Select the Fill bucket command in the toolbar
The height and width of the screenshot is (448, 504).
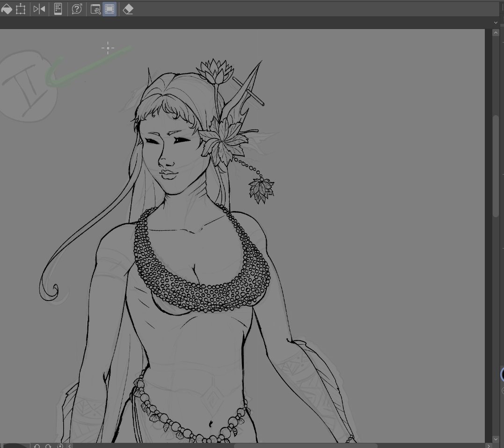(x=6, y=9)
